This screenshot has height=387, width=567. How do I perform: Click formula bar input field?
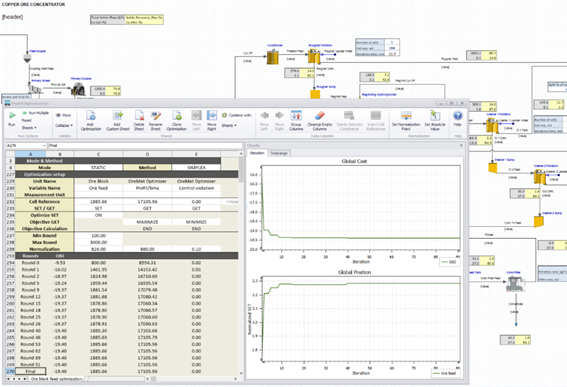[145, 146]
